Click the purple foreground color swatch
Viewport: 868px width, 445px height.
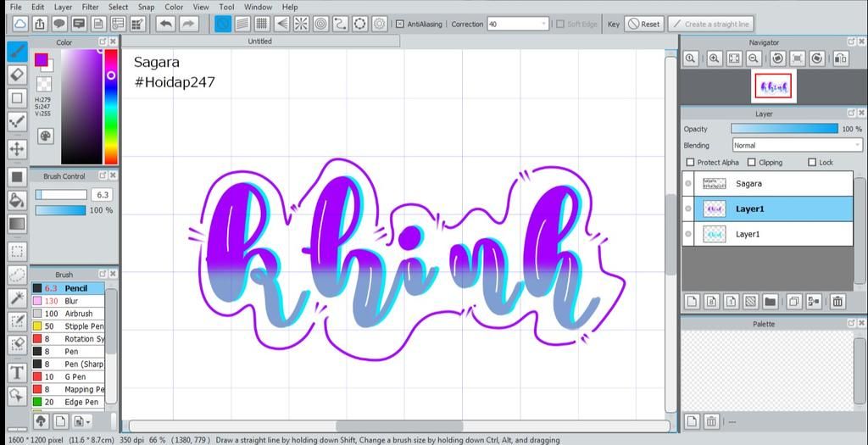point(41,60)
